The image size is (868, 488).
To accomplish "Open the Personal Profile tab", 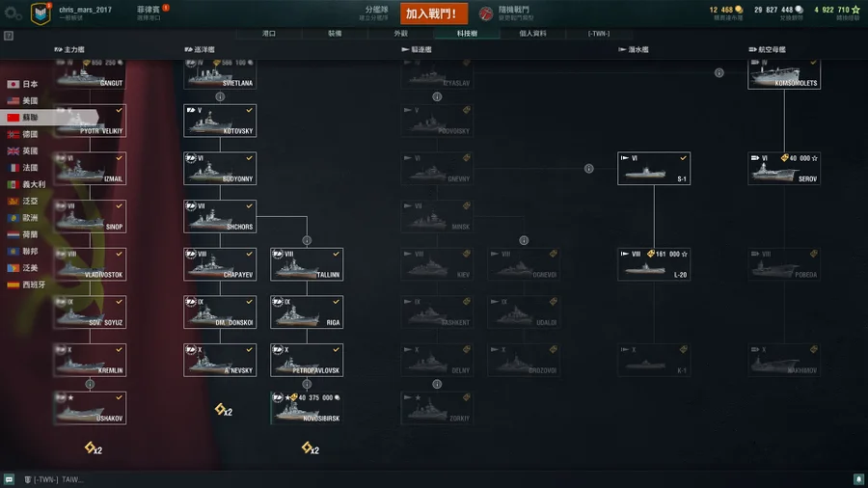I will pyautogui.click(x=532, y=34).
